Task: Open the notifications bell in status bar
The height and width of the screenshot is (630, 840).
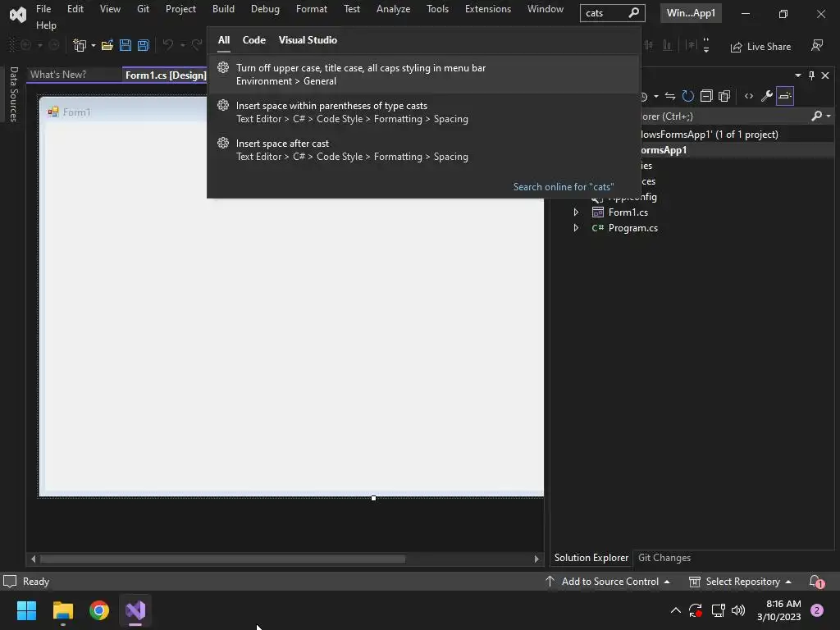Action: coord(816,582)
